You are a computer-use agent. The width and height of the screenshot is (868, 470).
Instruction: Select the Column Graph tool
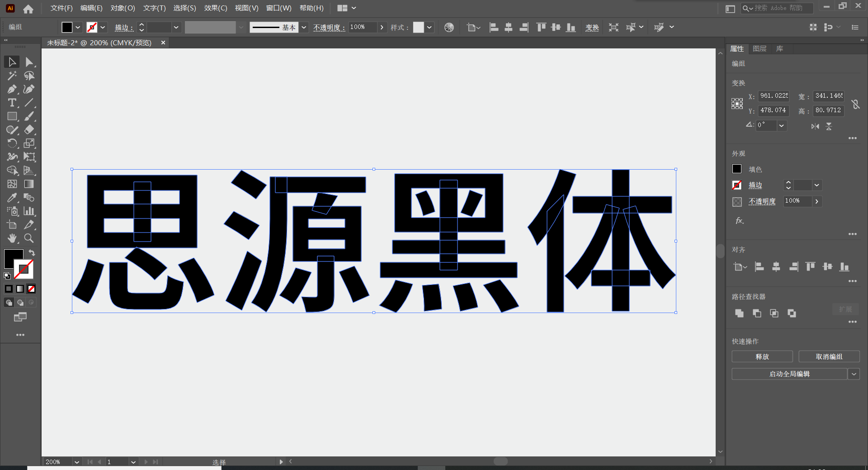click(x=29, y=211)
